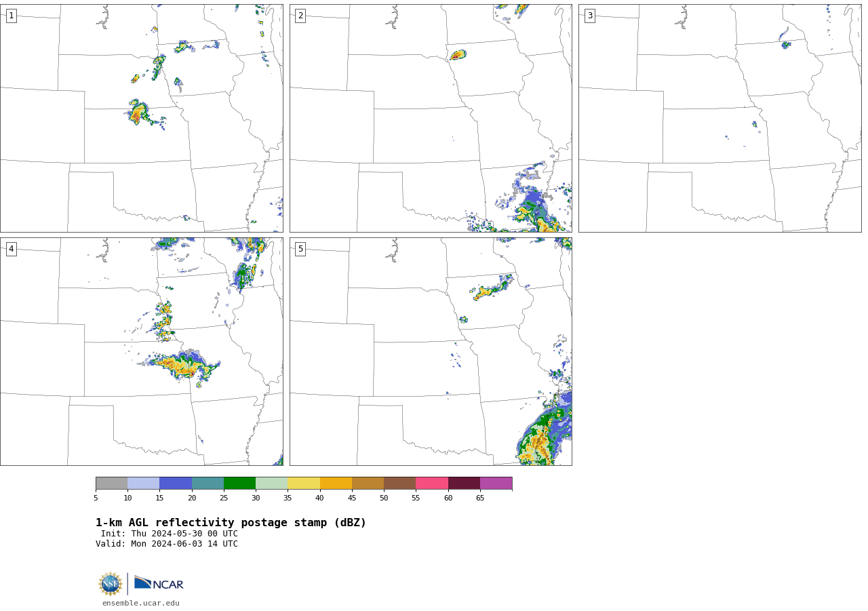Click the panel number label 3

pyautogui.click(x=589, y=16)
